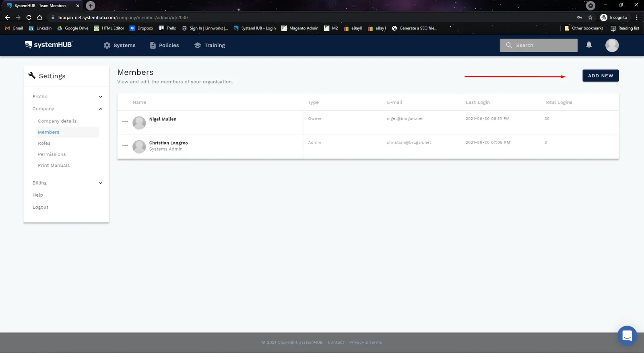The width and height of the screenshot is (644, 353).
Task: Open Chrome three-dot menu
Action: 637,17
